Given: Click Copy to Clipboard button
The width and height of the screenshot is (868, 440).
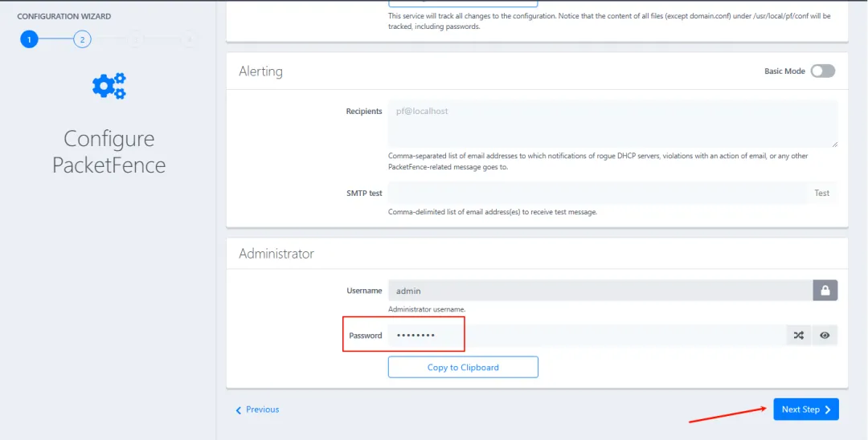Looking at the screenshot, I should pos(463,367).
